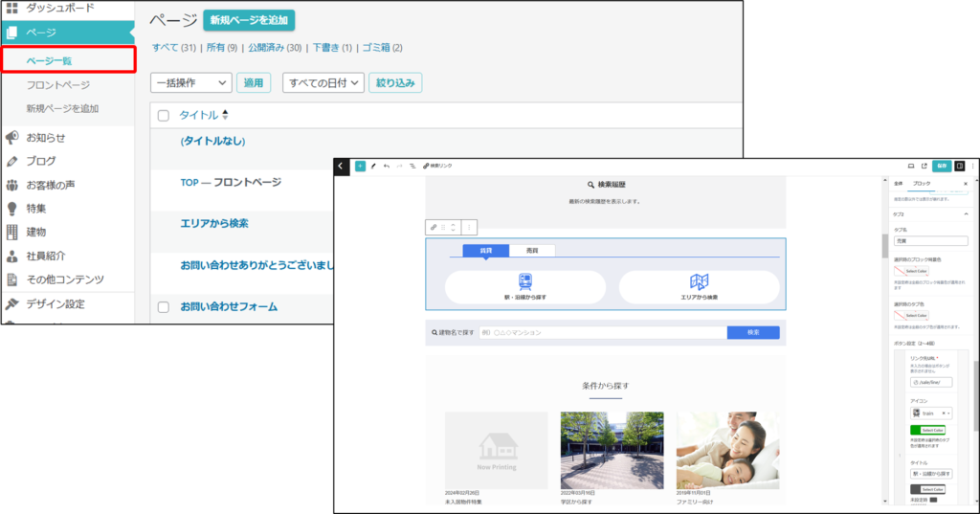
Task: Switch to the 売買 tab
Action: (531, 251)
